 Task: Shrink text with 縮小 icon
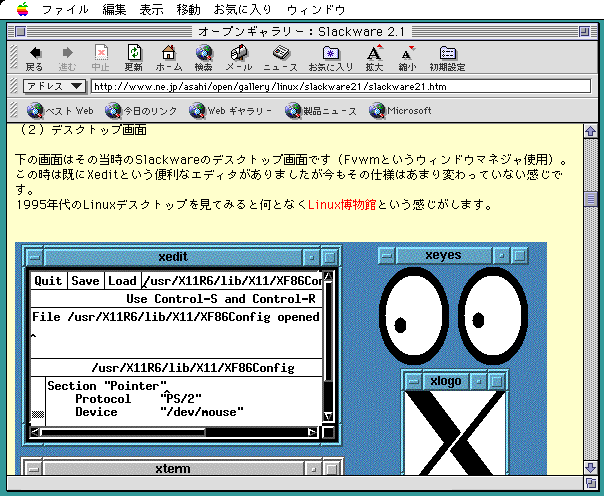point(408,58)
